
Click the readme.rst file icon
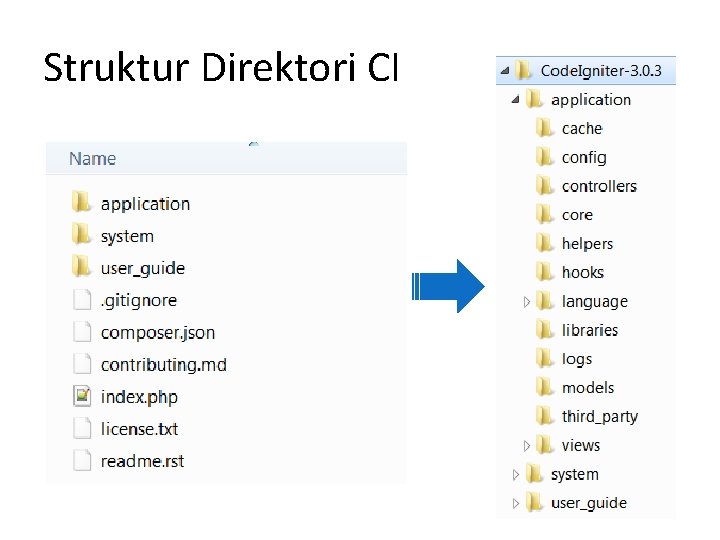tap(82, 461)
